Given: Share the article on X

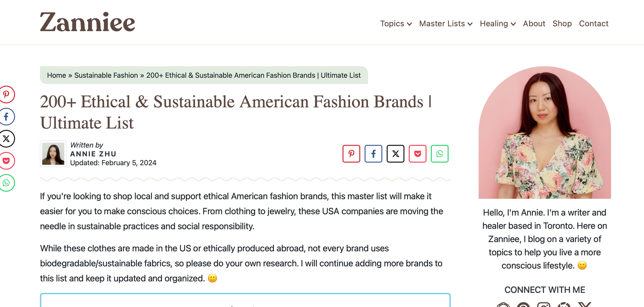Looking at the screenshot, I should click(x=395, y=154).
